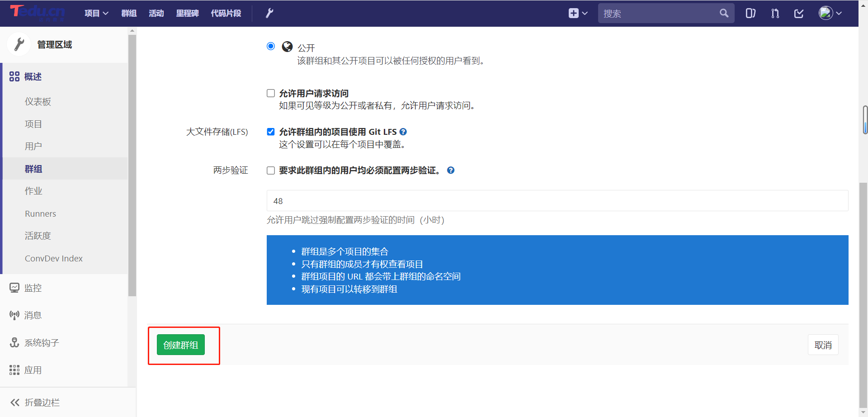
Task: Click the 消息 sidebar label
Action: (33, 315)
